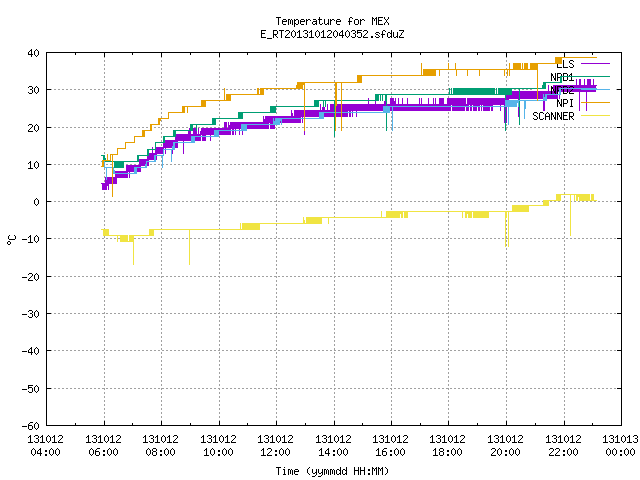This screenshot has width=640, height=480.
Task: Click the NPD2 legend label
Action: pos(562,90)
